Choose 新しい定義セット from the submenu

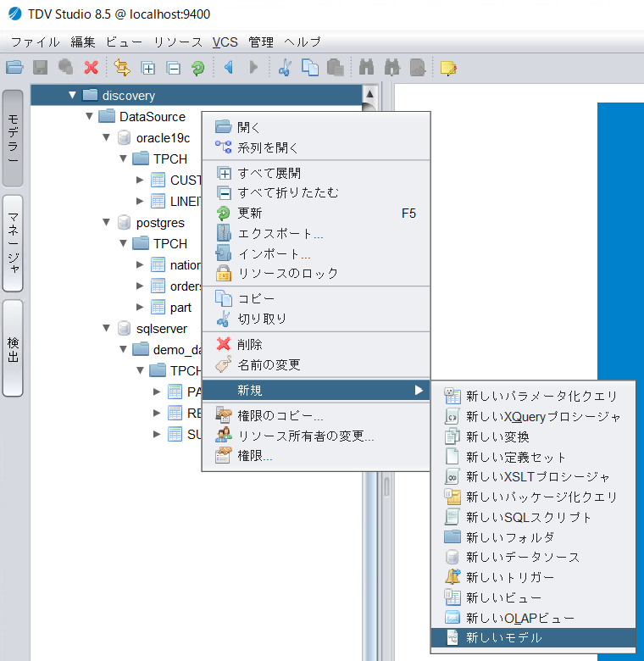click(533, 457)
